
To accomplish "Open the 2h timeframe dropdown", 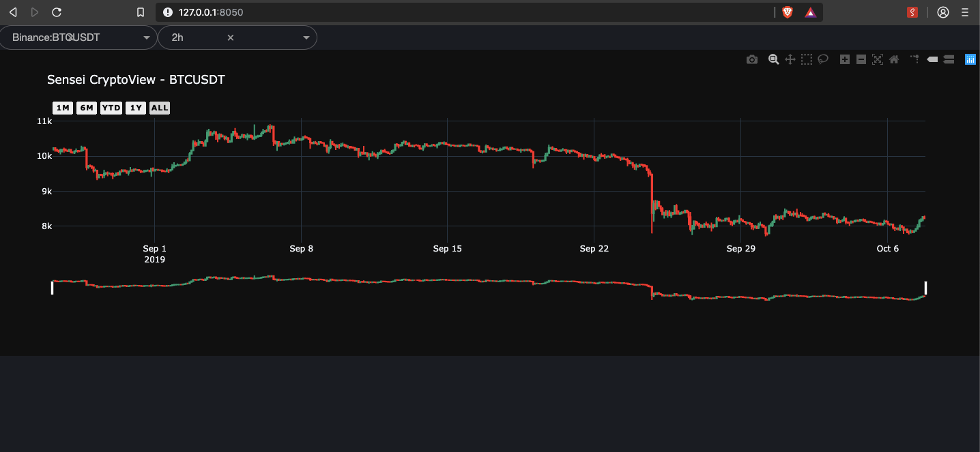I will 306,37.
